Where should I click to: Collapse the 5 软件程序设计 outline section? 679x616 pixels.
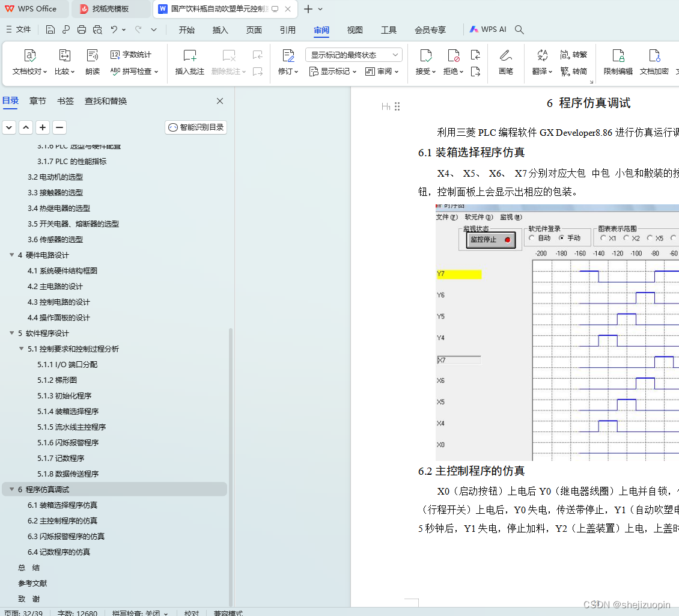(x=12, y=333)
